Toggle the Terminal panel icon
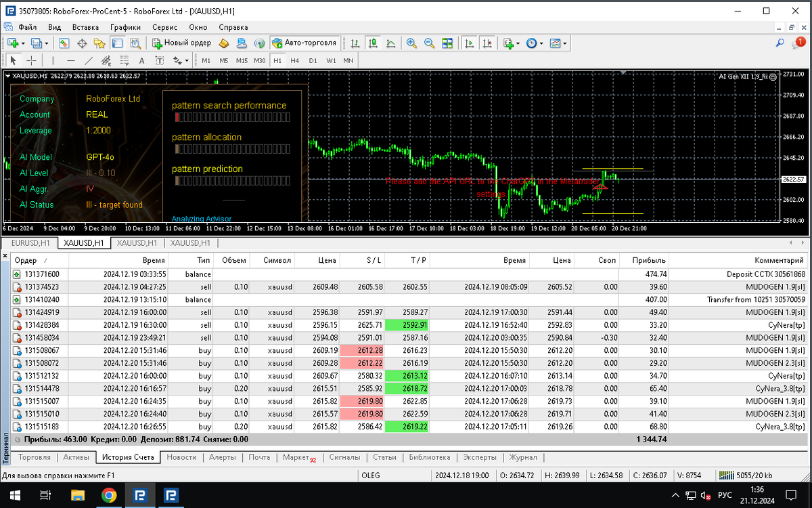 [118, 43]
